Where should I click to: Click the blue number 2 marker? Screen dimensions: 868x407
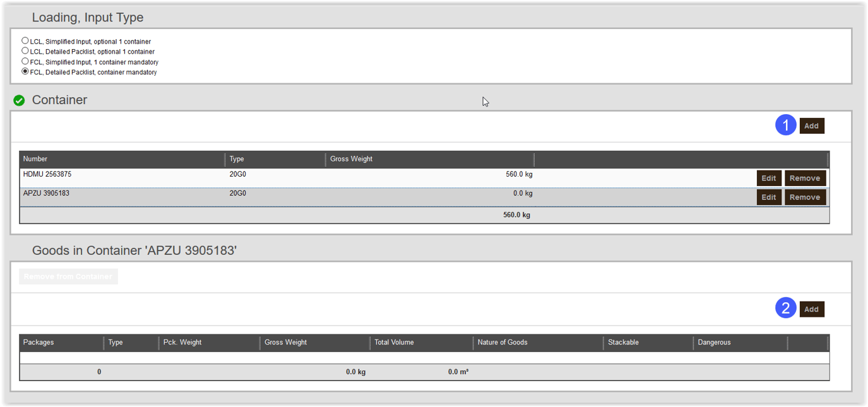coord(785,309)
